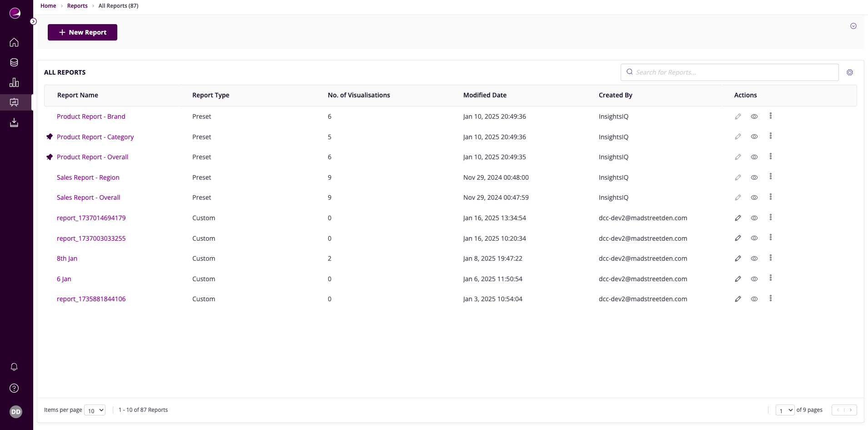Image resolution: width=868 pixels, height=430 pixels.
Task: Open the three-dot actions menu for 6 Jan
Action: (x=770, y=278)
